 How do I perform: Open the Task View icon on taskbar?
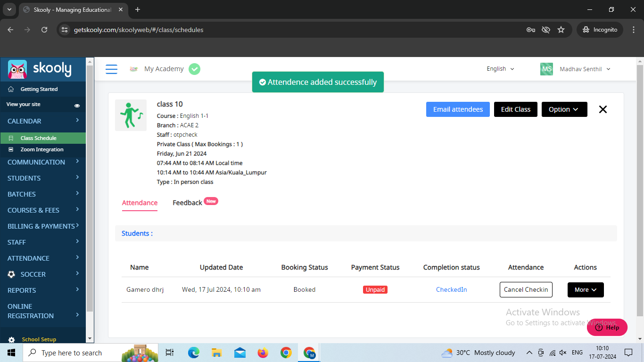click(x=170, y=353)
